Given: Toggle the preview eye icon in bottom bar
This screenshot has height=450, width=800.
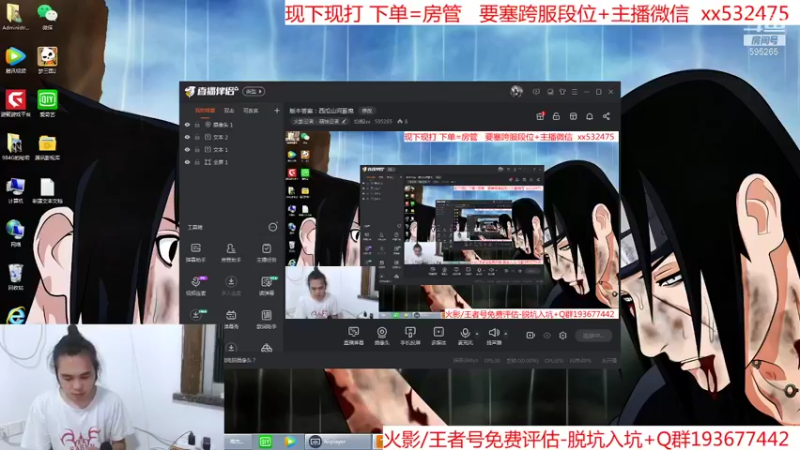Looking at the screenshot, I should click(547, 335).
